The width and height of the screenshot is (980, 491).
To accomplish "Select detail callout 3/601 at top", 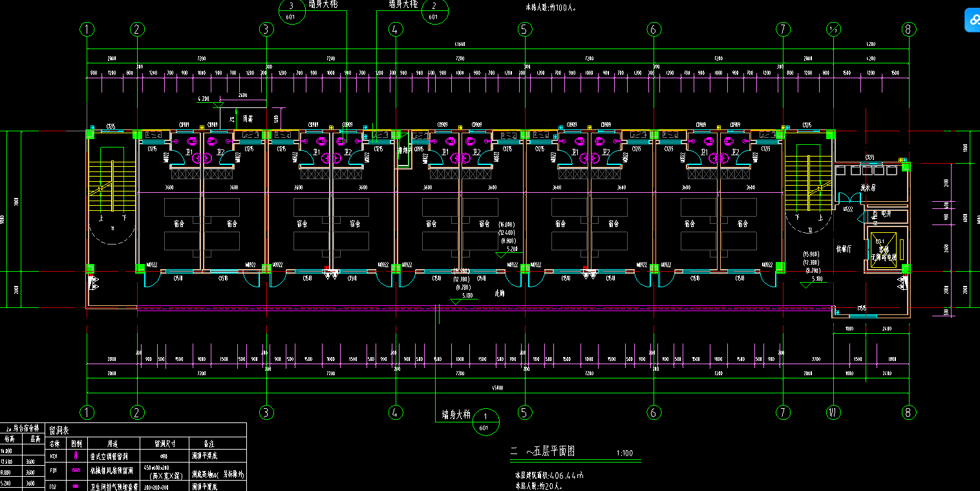I will click(x=291, y=11).
